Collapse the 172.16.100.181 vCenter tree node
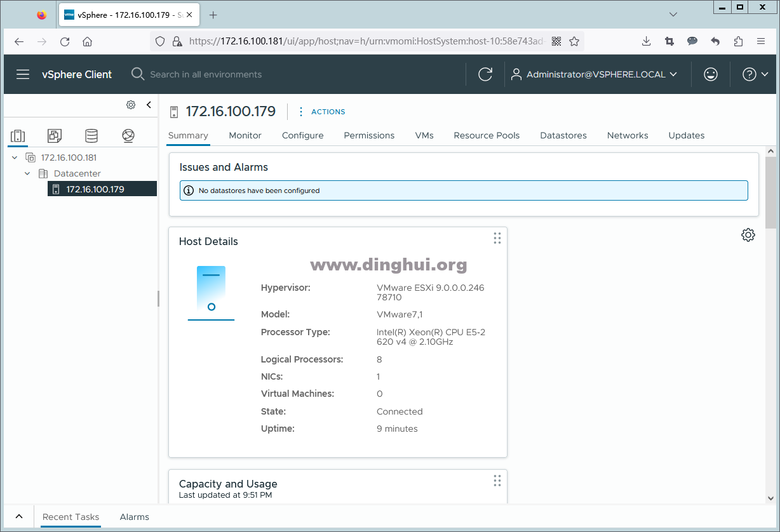The image size is (780, 532). tap(15, 157)
